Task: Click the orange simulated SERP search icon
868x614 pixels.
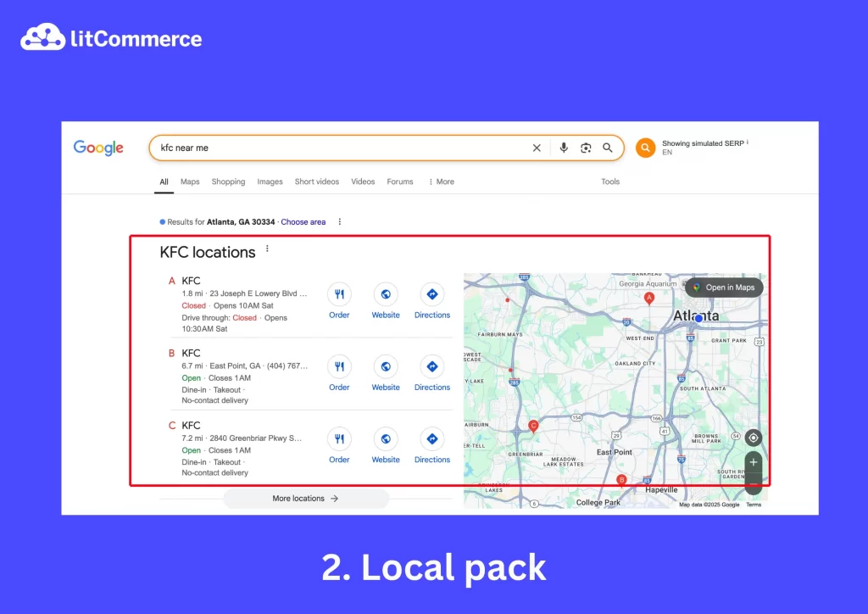Action: pyautogui.click(x=645, y=148)
